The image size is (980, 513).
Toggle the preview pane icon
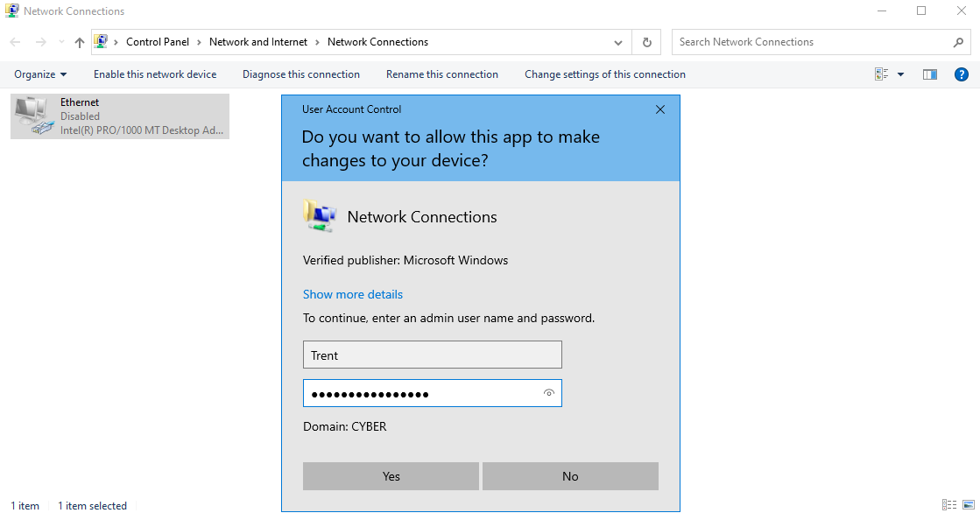coord(930,74)
